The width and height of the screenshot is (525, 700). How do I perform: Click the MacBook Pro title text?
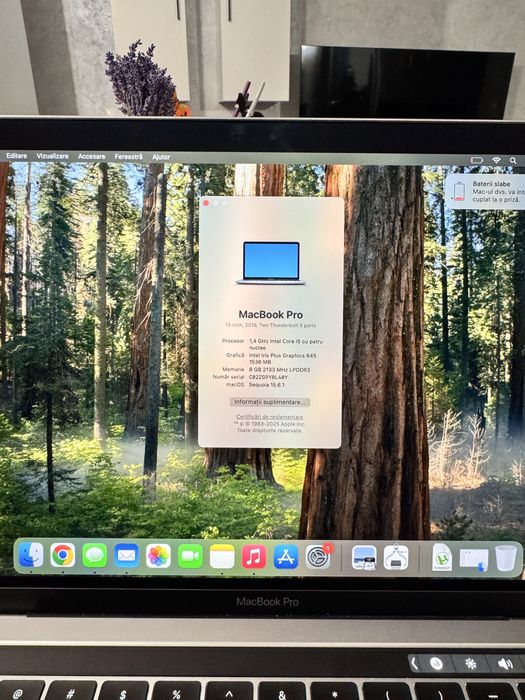pos(271,314)
